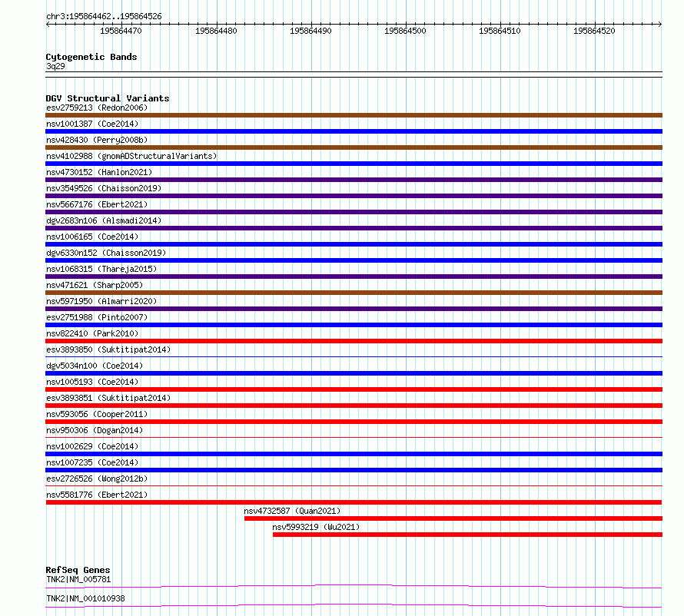Click the DGV Structural Variants track heading
The image size is (684, 616).
click(108, 98)
